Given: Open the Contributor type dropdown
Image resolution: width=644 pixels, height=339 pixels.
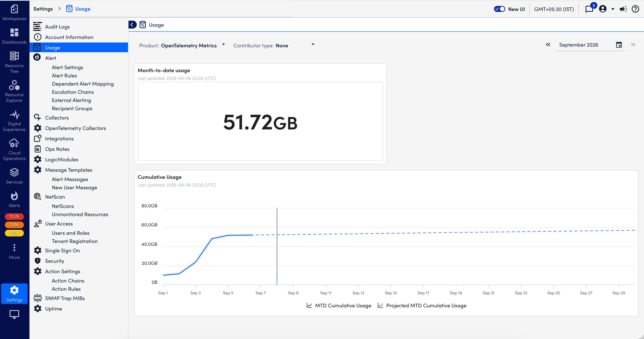Looking at the screenshot, I should [x=274, y=46].
